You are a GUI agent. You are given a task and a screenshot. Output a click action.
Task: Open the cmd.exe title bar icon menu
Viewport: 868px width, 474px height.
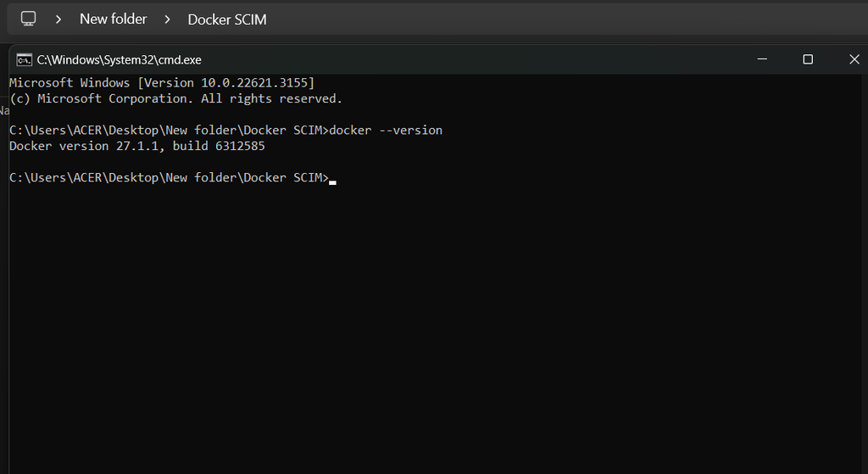click(x=25, y=59)
